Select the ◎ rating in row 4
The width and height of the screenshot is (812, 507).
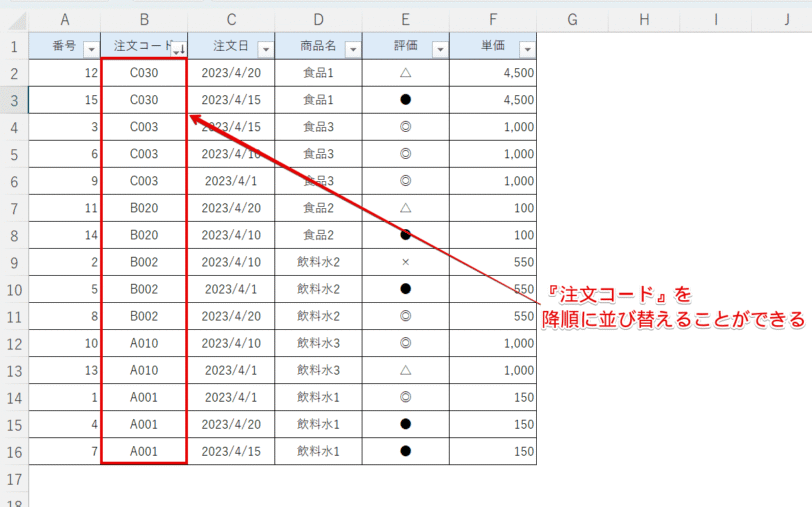(x=405, y=127)
